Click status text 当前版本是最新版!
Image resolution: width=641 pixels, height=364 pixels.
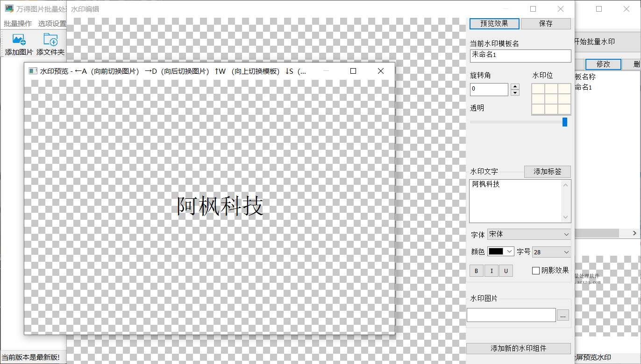(31, 358)
